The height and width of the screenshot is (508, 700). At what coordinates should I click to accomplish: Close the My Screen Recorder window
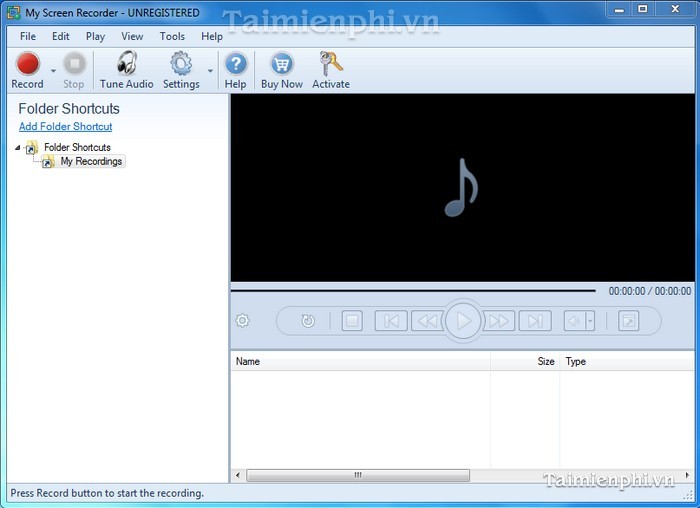coord(675,9)
